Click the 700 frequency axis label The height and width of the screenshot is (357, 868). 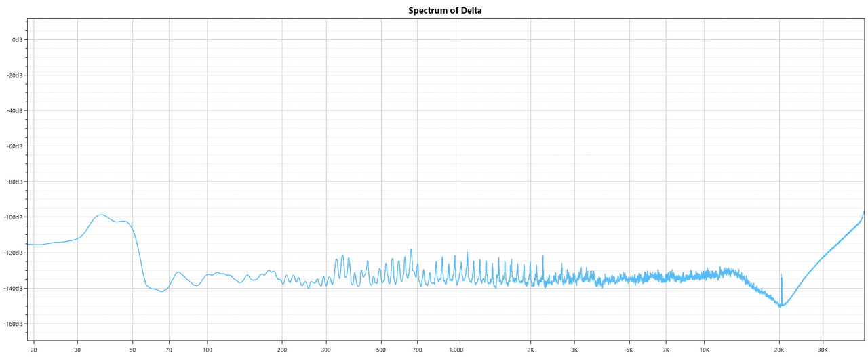click(418, 351)
